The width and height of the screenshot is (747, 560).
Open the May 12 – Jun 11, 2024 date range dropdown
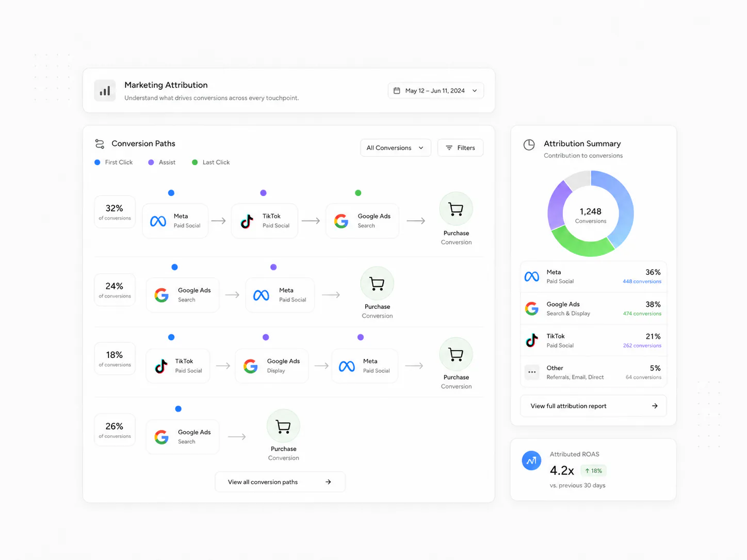[435, 91]
